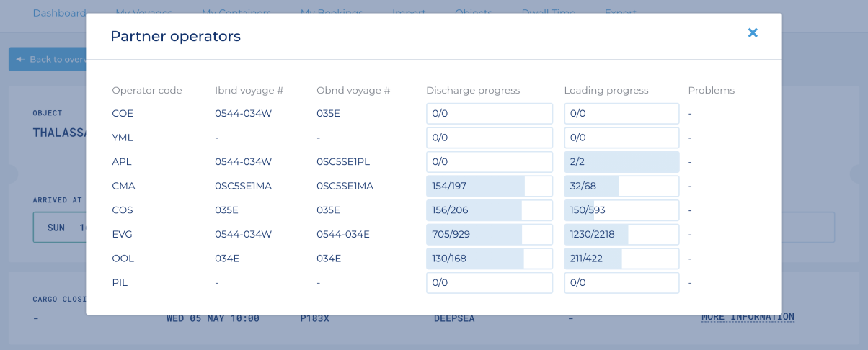Select operator code PIL
The width and height of the screenshot is (868, 350).
[120, 282]
